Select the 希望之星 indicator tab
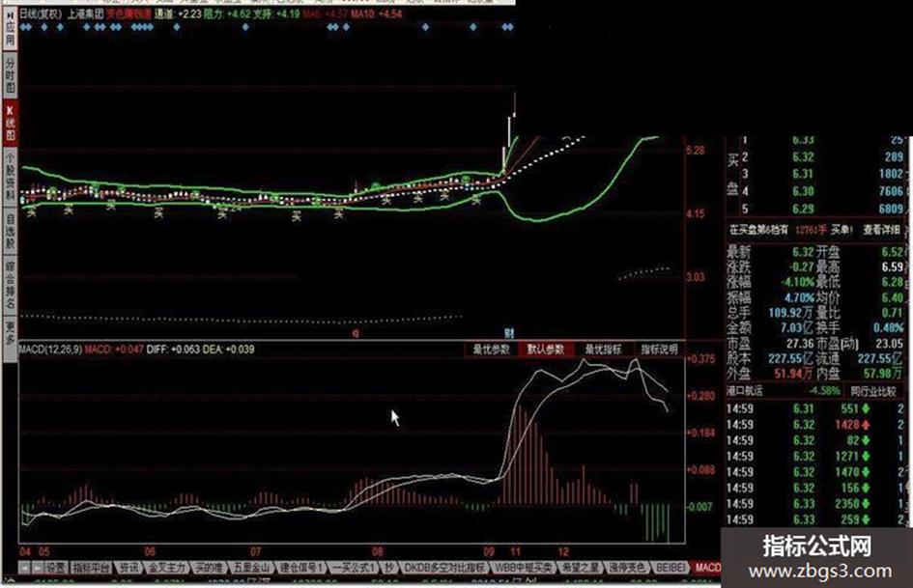Screen dimensions: 913x588 (x=580, y=567)
